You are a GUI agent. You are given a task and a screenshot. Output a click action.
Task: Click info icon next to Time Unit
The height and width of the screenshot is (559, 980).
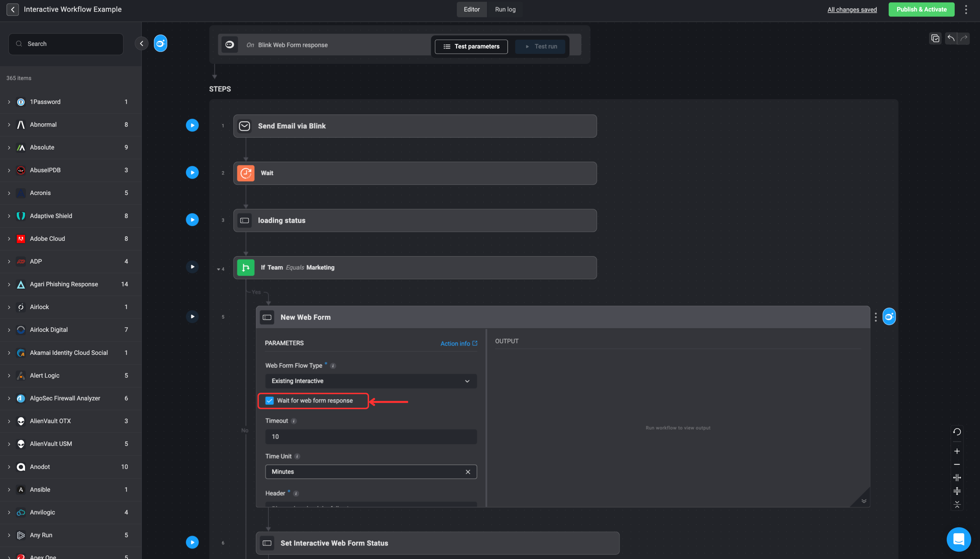[297, 456]
